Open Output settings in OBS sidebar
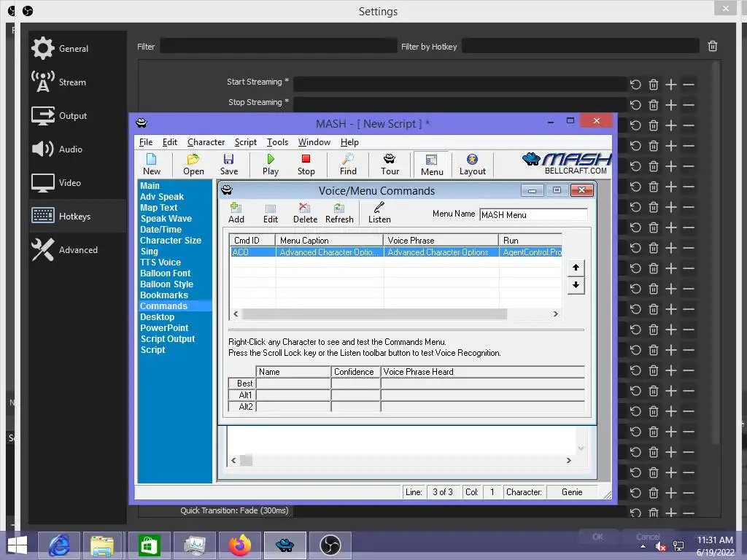 77,116
